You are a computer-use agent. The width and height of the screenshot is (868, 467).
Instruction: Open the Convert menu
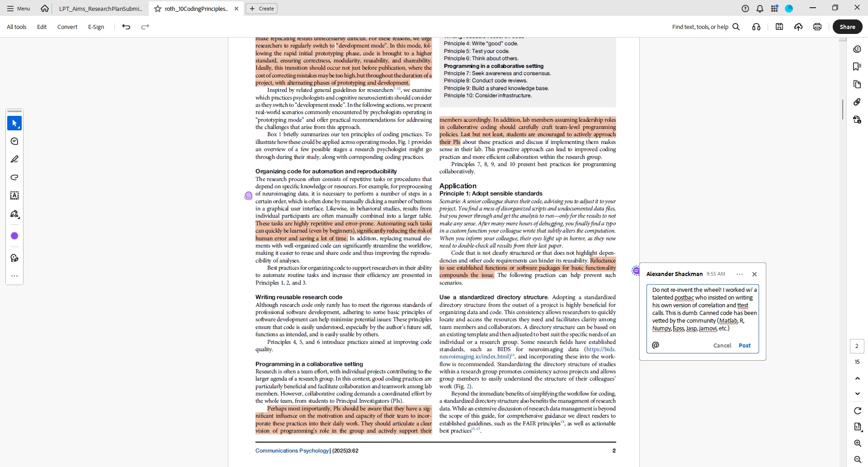point(67,27)
